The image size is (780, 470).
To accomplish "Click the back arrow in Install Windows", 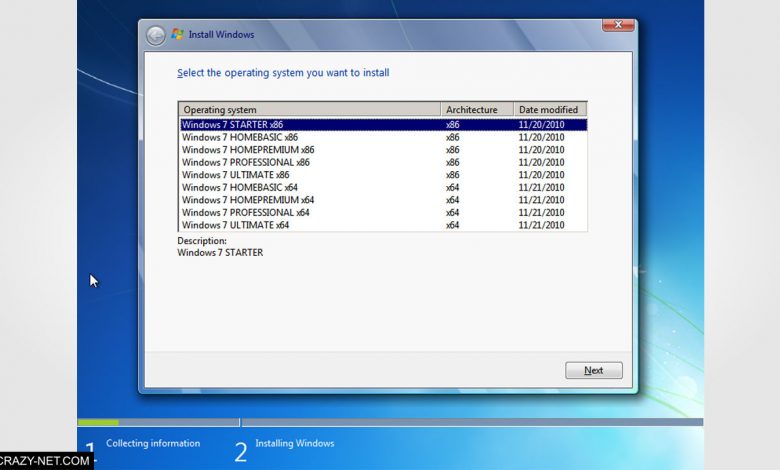I will tap(156, 35).
